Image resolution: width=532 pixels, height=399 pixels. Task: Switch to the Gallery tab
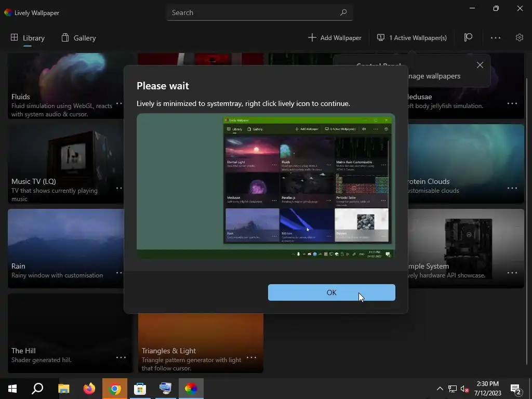(79, 38)
